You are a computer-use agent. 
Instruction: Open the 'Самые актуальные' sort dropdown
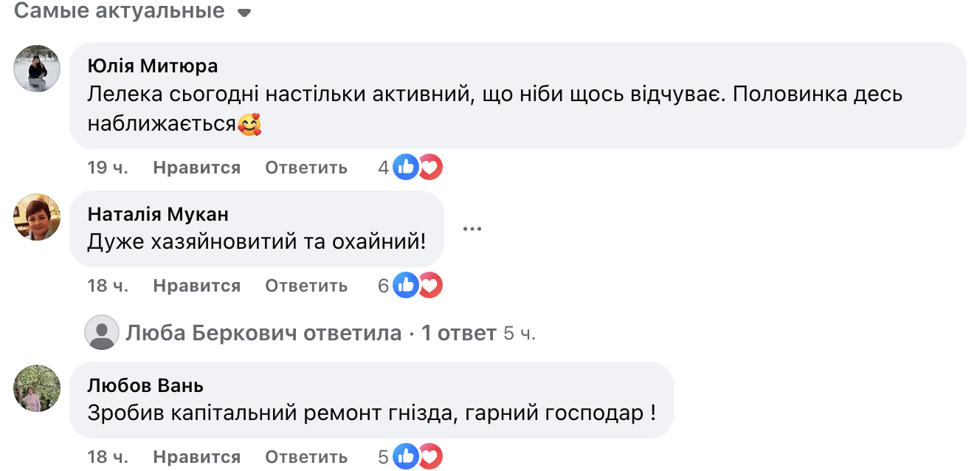coord(133,12)
